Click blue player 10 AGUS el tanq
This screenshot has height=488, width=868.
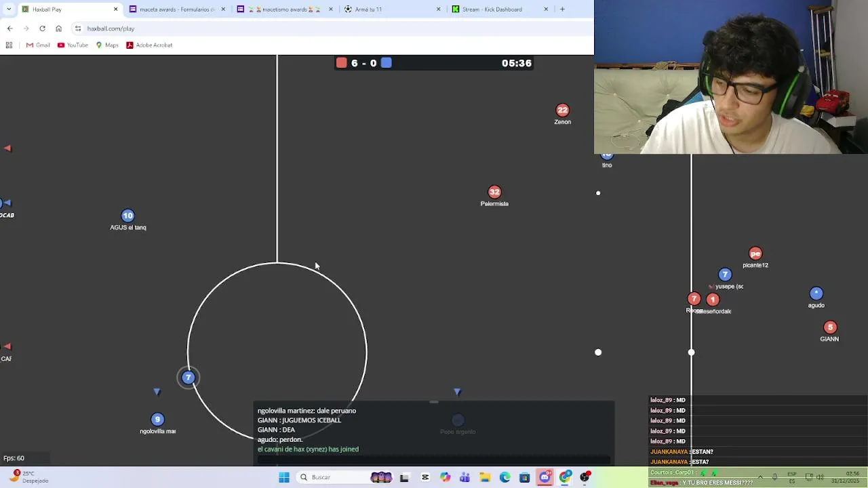(127, 216)
